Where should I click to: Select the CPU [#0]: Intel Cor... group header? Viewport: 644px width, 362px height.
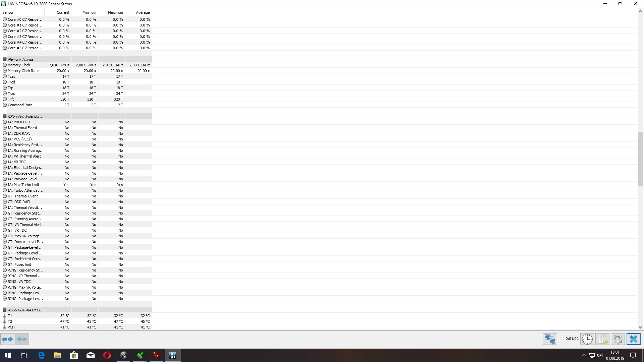[x=76, y=116]
